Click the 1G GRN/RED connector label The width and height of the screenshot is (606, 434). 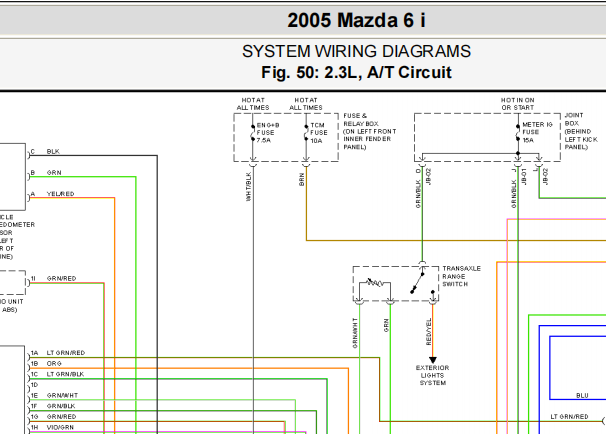[x=53, y=417]
